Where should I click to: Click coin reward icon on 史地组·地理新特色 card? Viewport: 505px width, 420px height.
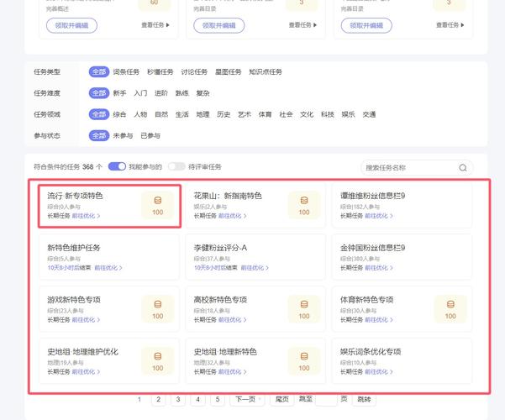pos(304,356)
